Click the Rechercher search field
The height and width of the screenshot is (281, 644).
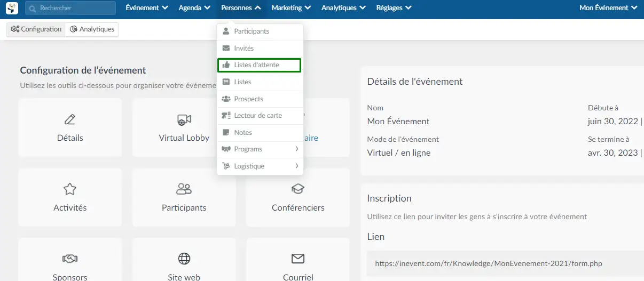(70, 8)
